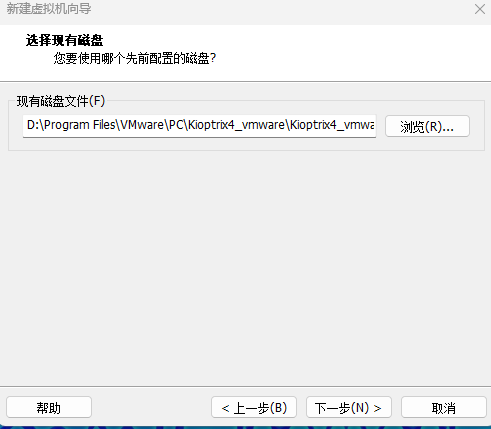Click the truncated Kioptrix4_vmwa text at path end
Image resolution: width=491 pixels, height=429 pixels.
point(332,125)
